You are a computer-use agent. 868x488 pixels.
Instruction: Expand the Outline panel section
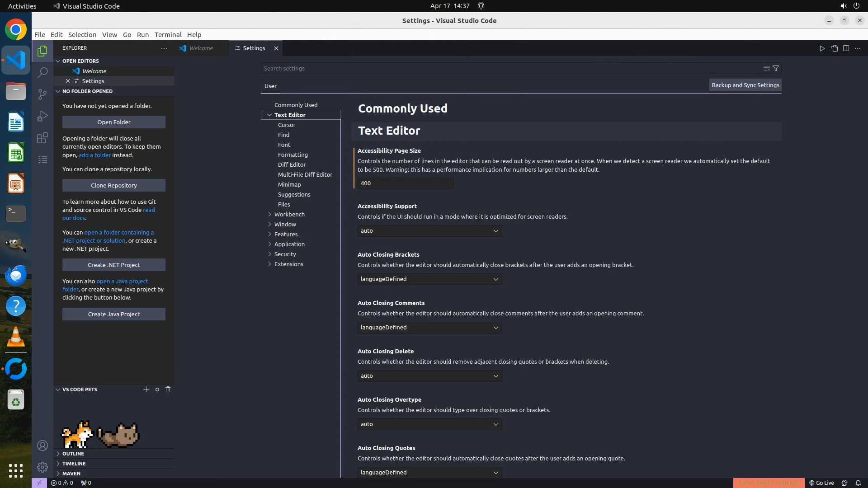click(73, 453)
